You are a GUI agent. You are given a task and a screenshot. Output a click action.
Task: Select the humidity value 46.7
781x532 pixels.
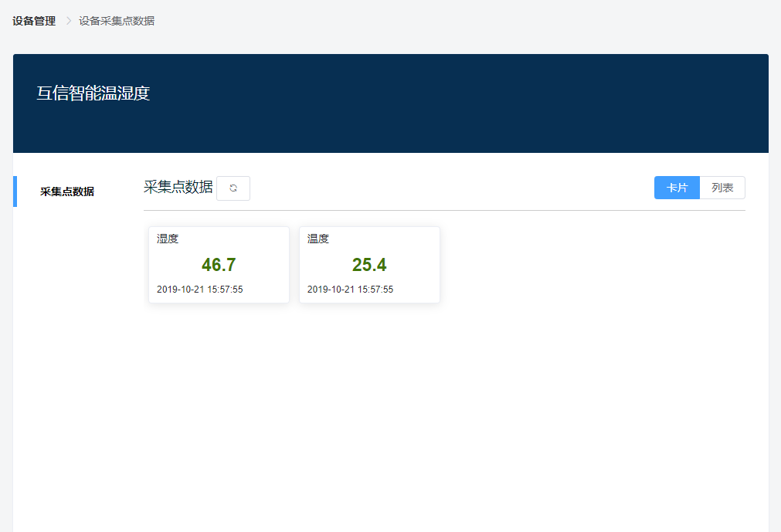[219, 265]
